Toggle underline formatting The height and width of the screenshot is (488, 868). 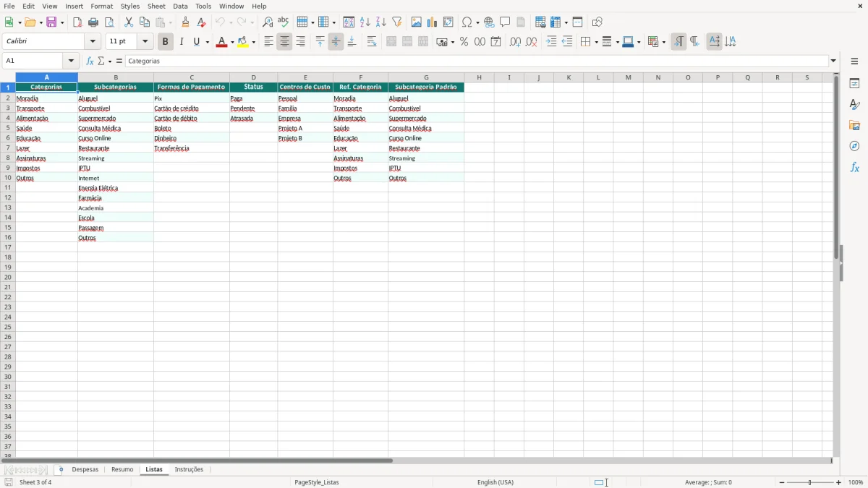[x=196, y=42]
